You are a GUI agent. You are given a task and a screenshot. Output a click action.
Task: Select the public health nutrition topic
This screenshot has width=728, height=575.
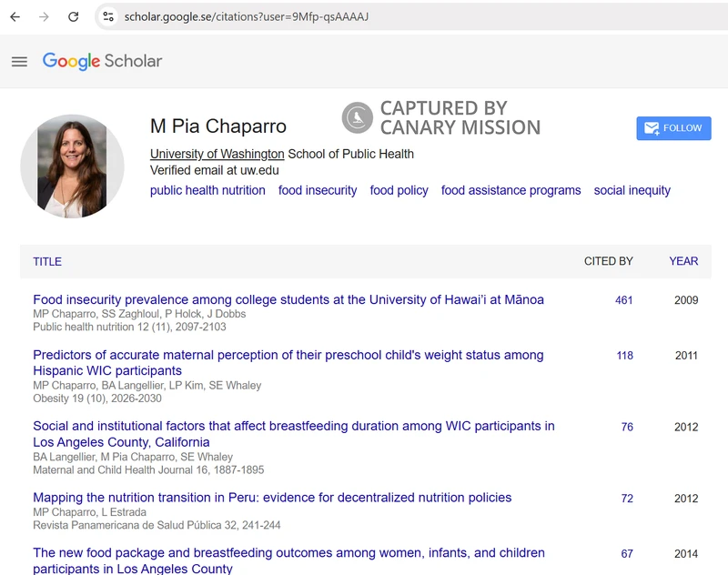(x=207, y=190)
